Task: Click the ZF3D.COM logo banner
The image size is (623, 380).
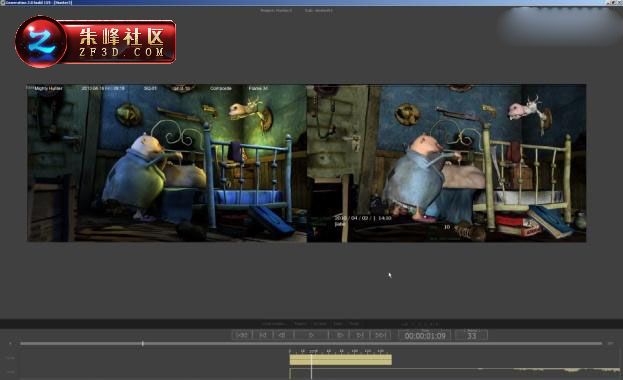Action: pos(95,42)
